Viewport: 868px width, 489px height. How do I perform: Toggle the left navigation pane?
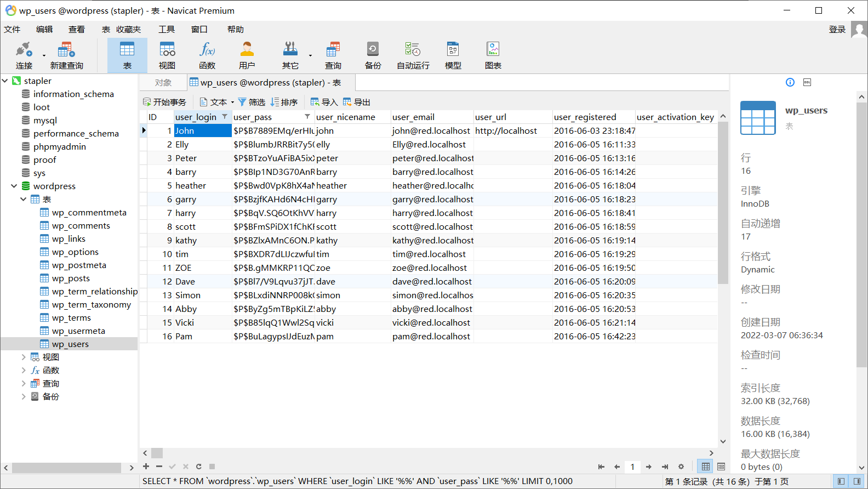[841, 481]
